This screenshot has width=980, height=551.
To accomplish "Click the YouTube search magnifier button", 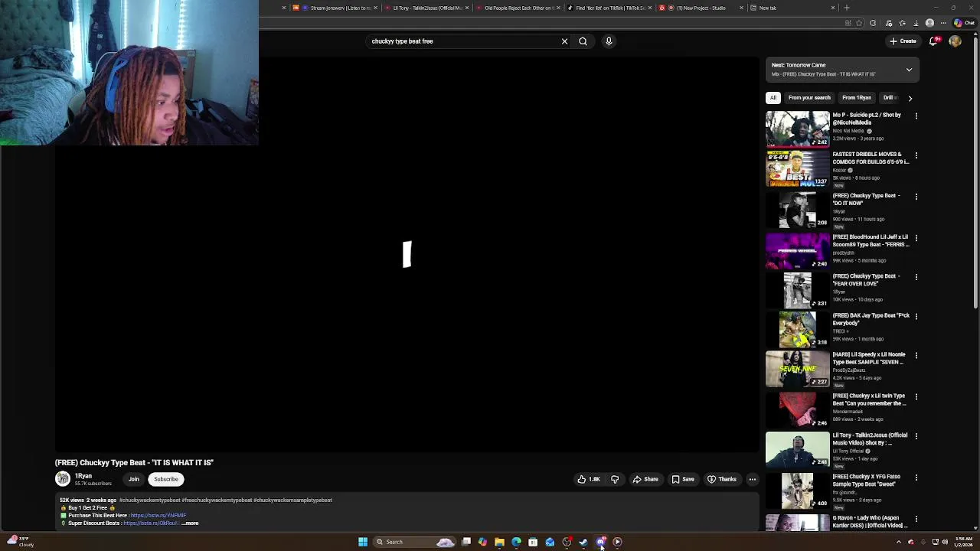I will tap(583, 41).
